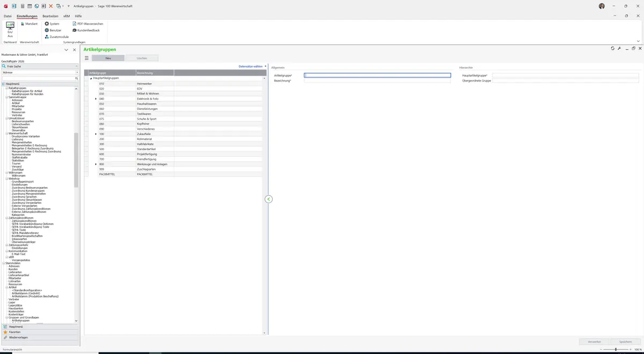
Task: Click the Verwerfen button
Action: (594, 342)
